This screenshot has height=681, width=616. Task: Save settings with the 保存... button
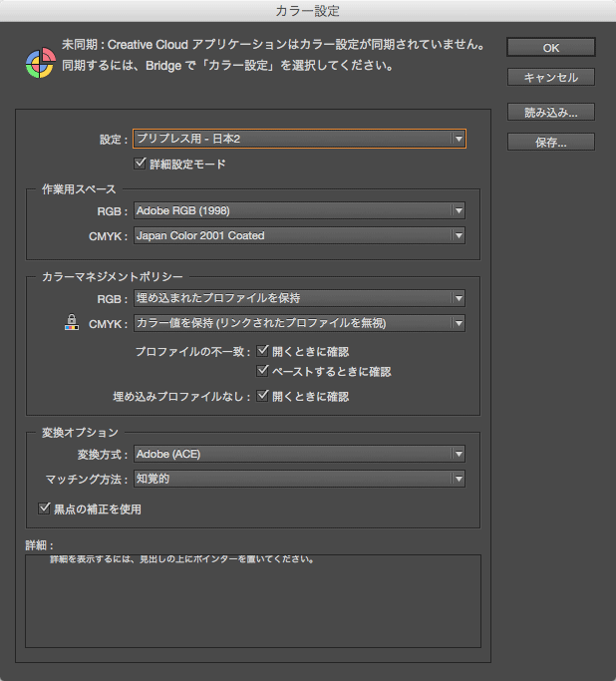551,142
